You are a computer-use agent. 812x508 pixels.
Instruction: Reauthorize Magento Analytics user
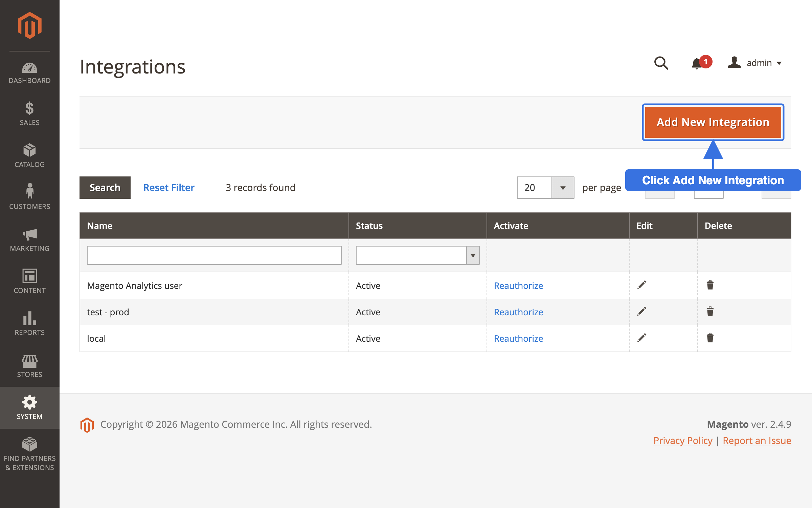[518, 285]
